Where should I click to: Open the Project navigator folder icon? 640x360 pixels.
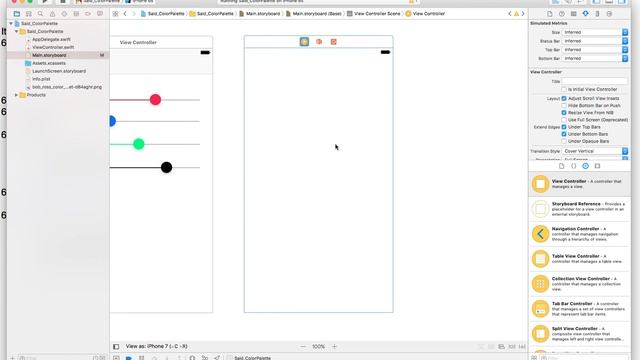pyautogui.click(x=17, y=14)
